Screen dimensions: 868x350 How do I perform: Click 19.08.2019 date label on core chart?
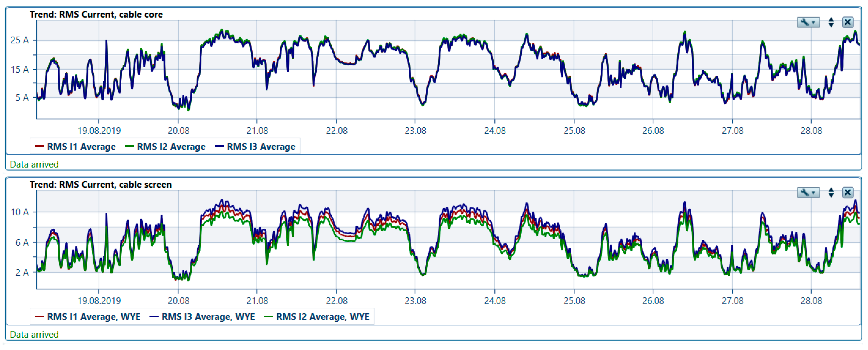[x=99, y=131]
